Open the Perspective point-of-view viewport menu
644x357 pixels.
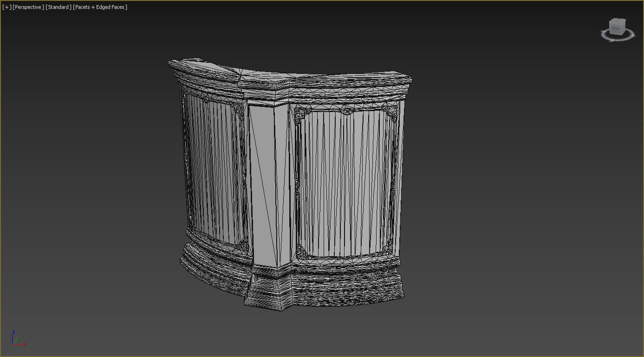(x=28, y=7)
